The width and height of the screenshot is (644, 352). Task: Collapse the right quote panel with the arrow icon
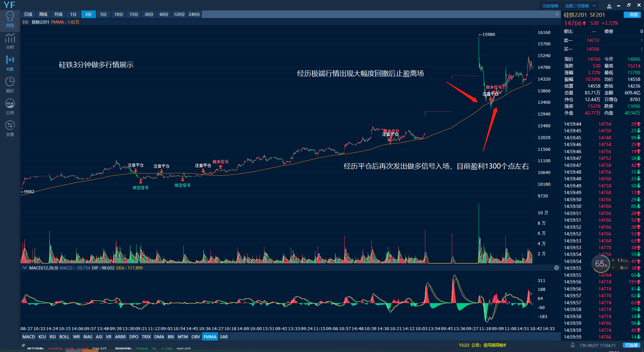[x=557, y=14]
